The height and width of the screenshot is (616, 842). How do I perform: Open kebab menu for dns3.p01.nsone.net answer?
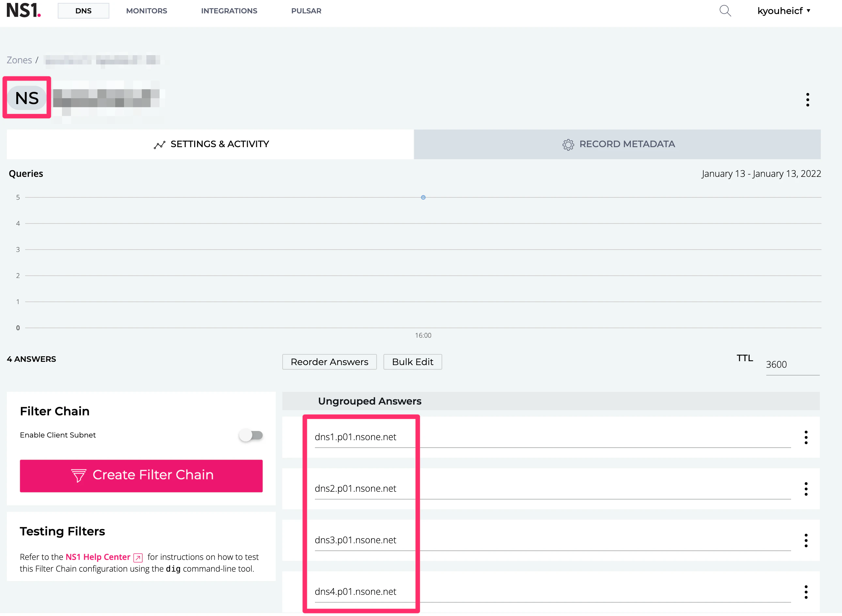pos(806,540)
